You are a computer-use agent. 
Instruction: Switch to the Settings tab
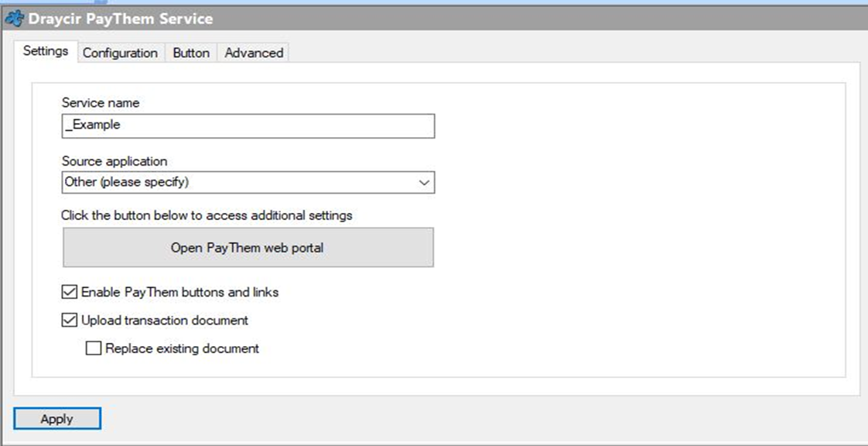(46, 52)
